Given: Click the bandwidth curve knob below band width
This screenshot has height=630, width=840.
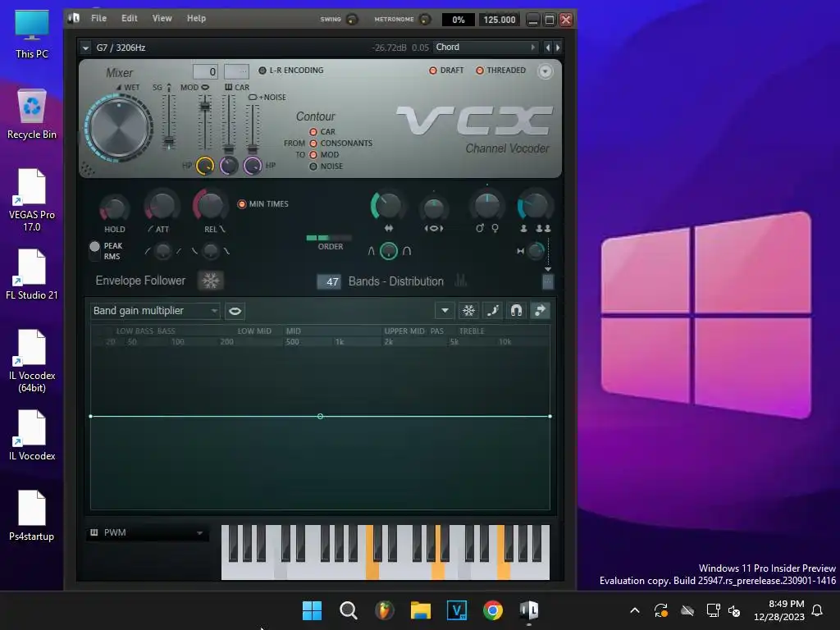Looking at the screenshot, I should (x=388, y=251).
